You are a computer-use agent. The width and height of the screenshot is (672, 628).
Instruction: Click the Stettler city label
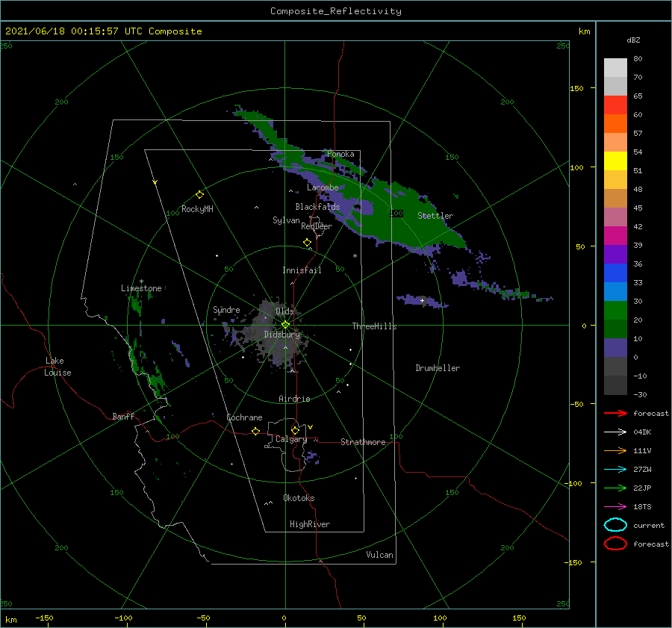[435, 216]
